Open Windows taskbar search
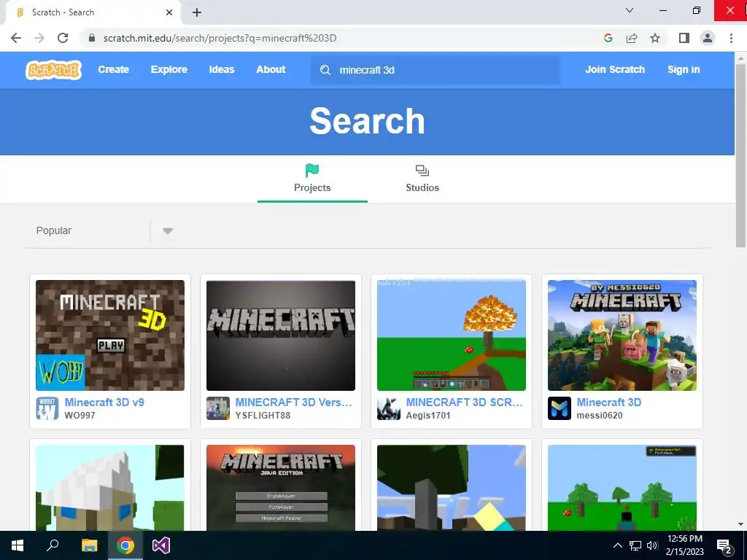This screenshot has height=560, width=747. point(53,545)
